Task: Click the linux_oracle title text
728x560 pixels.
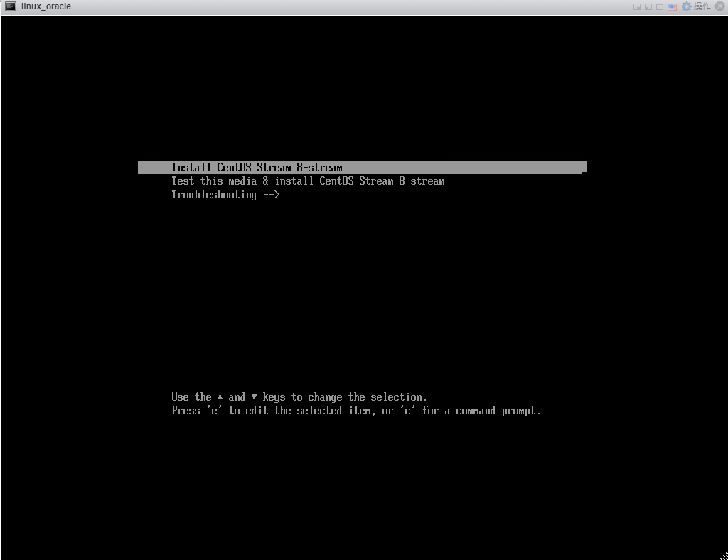Action: tap(46, 6)
